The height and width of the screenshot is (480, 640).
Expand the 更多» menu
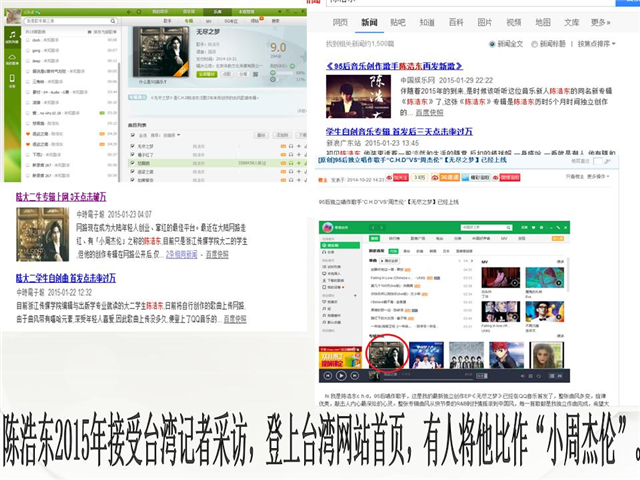600,23
